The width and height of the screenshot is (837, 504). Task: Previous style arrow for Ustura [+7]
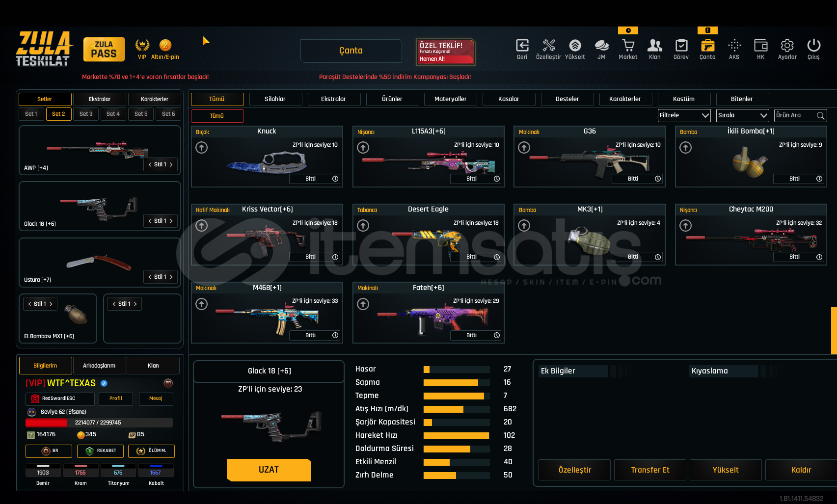tap(150, 277)
